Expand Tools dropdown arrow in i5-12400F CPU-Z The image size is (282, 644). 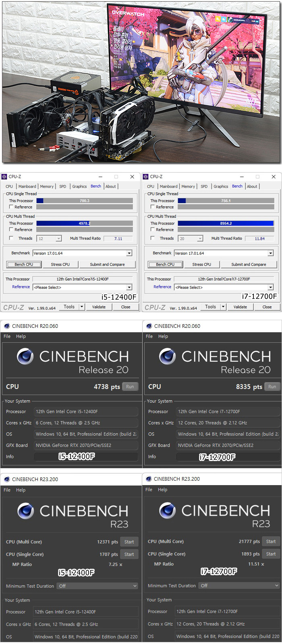click(82, 307)
